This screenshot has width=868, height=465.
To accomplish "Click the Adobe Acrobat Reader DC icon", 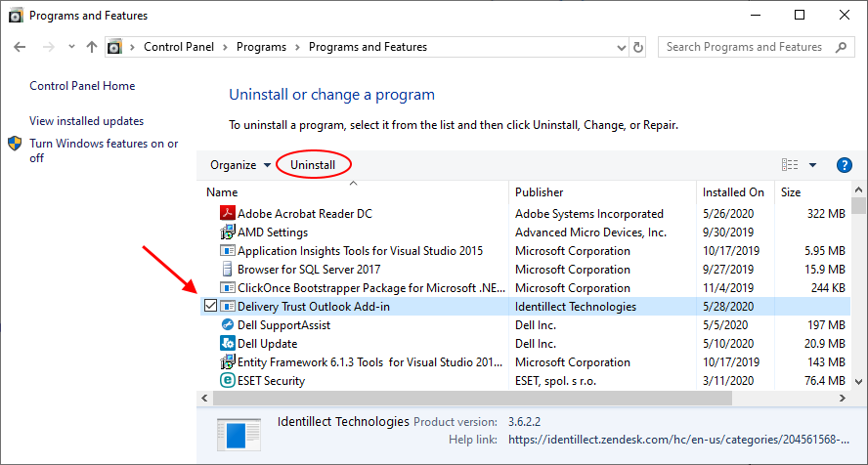I will pos(228,213).
